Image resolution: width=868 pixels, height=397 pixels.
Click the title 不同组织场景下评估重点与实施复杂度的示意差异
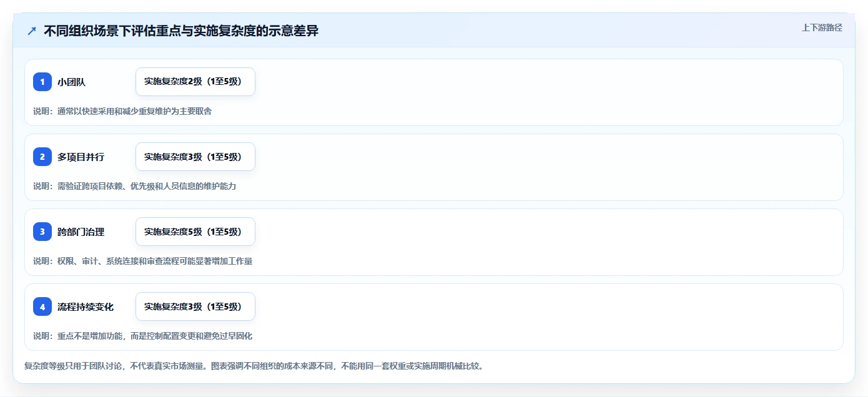coord(181,31)
